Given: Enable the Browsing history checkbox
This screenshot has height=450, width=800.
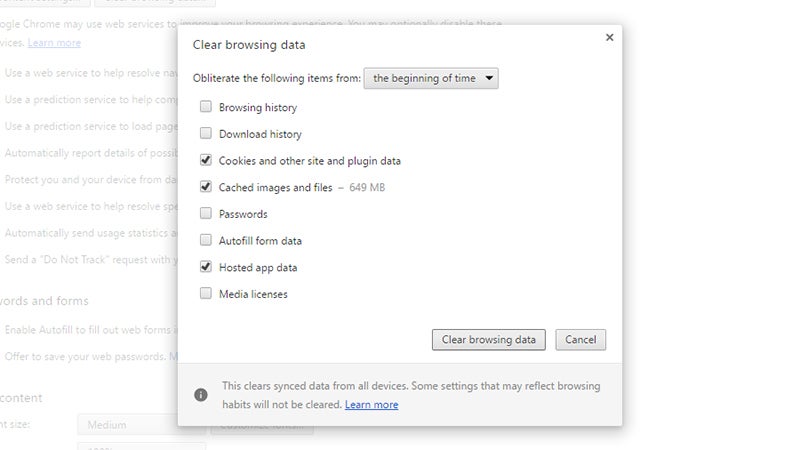Looking at the screenshot, I should (206, 107).
